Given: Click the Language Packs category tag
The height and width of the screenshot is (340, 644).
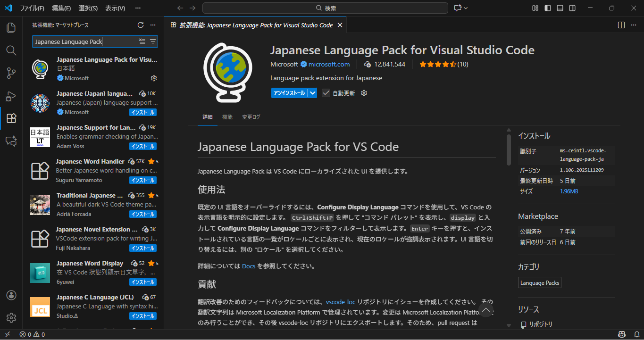Looking at the screenshot, I should pyautogui.click(x=540, y=283).
